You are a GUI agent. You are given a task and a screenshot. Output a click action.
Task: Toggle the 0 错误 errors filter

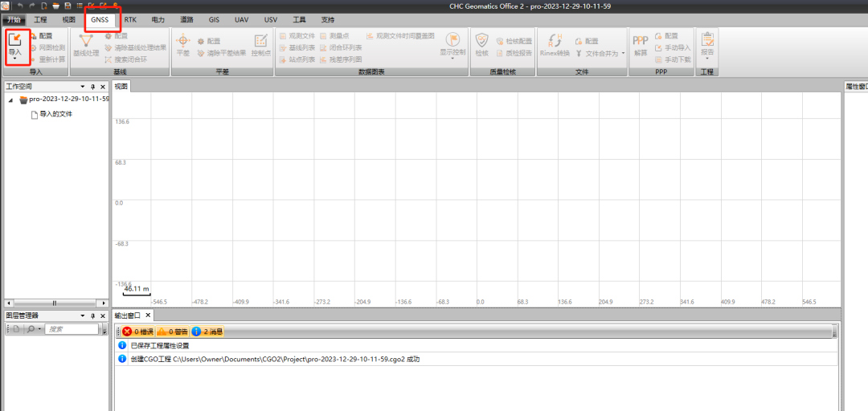point(137,332)
